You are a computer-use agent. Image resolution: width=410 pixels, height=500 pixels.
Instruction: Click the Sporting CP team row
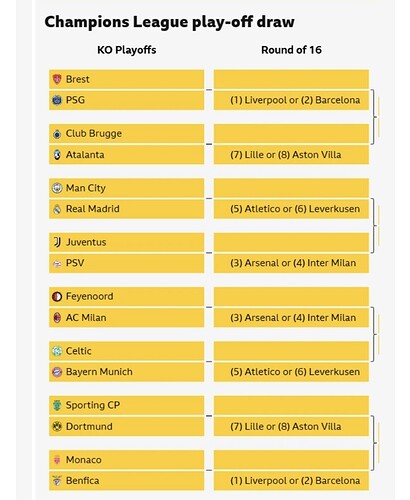click(126, 405)
